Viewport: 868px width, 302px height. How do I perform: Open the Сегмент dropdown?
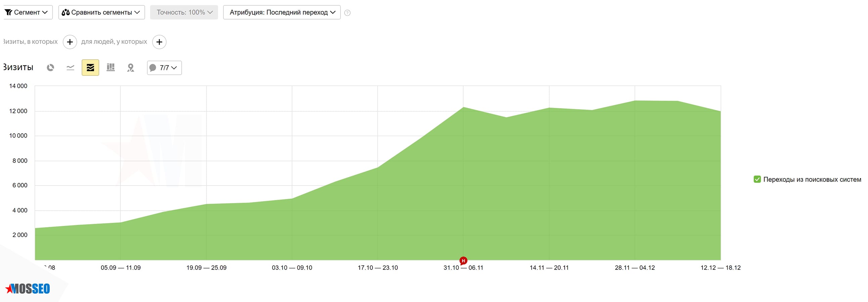(27, 12)
